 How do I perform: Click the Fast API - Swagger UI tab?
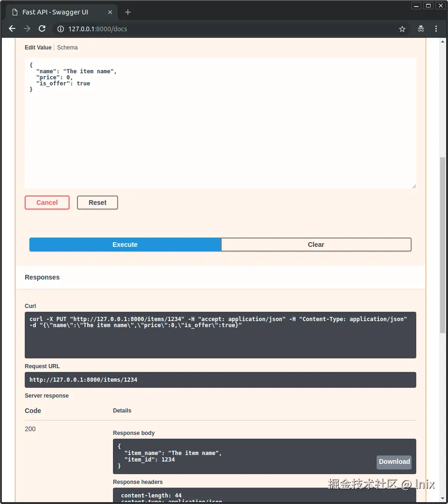point(55,12)
